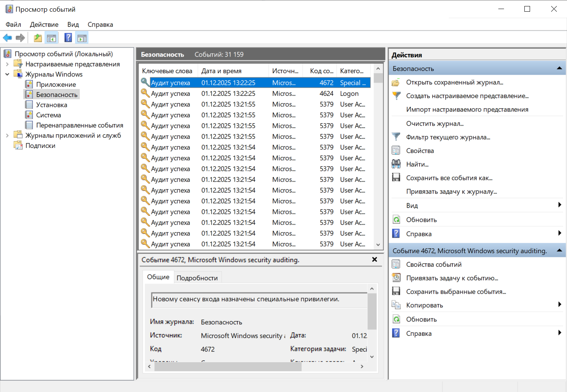
Task: Click the open saved log folder icon
Action: click(396, 82)
